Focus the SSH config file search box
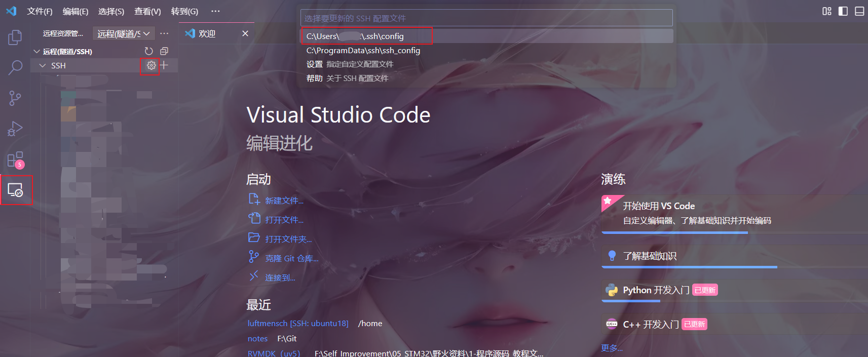868x357 pixels. tap(486, 18)
